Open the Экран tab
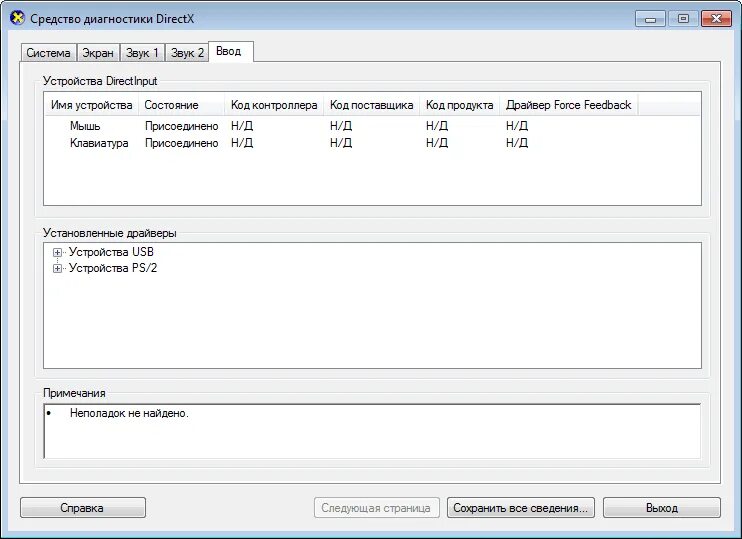 [x=98, y=53]
